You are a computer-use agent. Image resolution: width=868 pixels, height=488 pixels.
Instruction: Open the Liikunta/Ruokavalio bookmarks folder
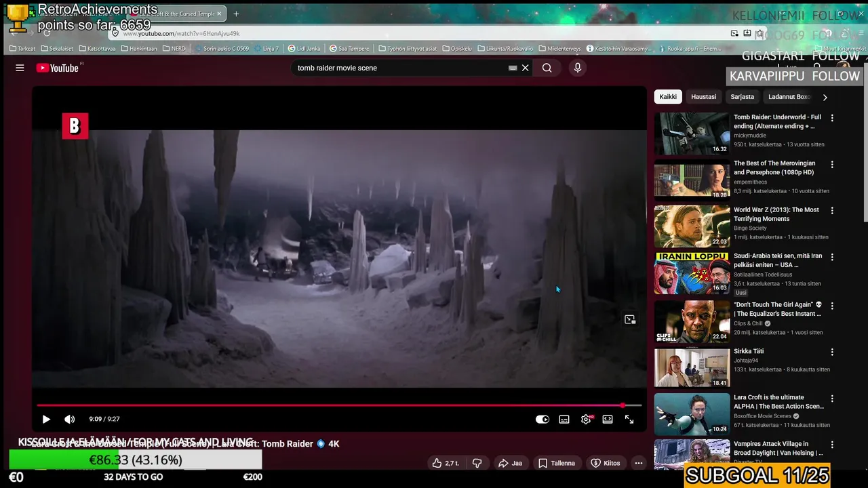(x=505, y=49)
